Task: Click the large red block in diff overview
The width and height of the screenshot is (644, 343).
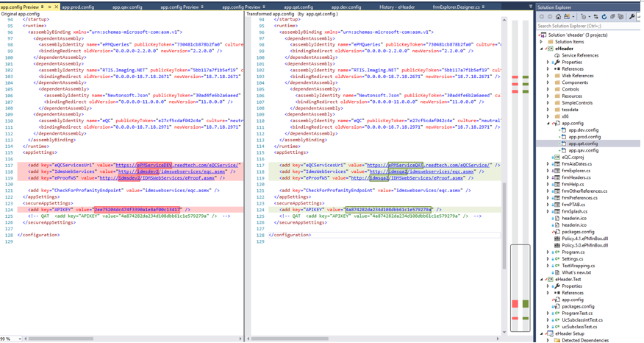Action: click(x=515, y=304)
